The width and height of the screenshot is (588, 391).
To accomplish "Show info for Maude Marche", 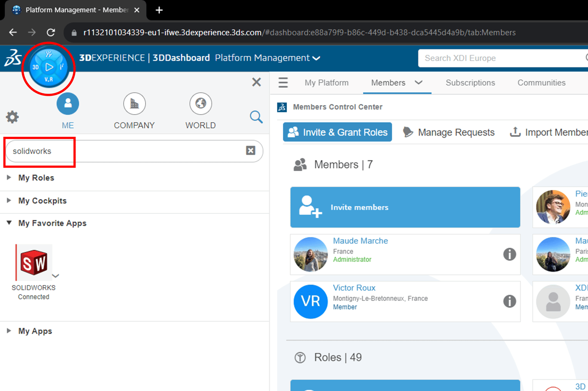I will pyautogui.click(x=509, y=254).
